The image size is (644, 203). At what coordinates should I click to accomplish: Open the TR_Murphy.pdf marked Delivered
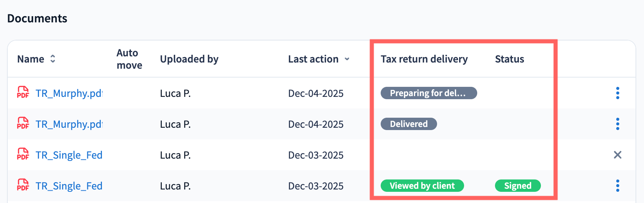(69, 124)
